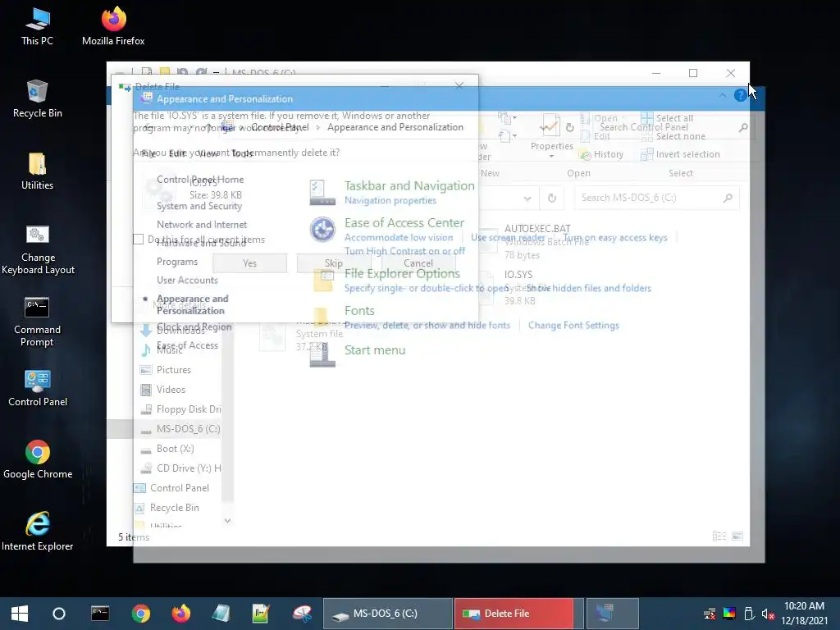Click the Search MS-DOS_6 (C:) field
Viewport: 840px width, 630px height.
tap(657, 198)
